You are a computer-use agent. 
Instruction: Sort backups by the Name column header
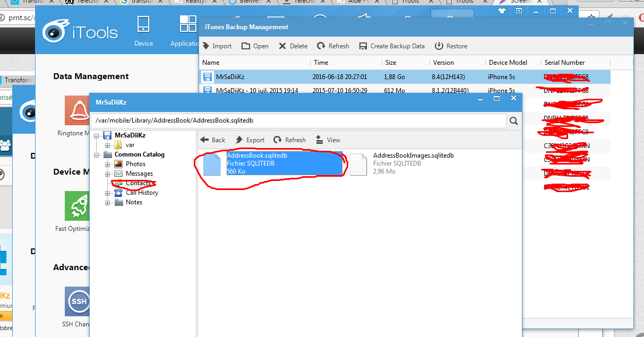(x=211, y=63)
